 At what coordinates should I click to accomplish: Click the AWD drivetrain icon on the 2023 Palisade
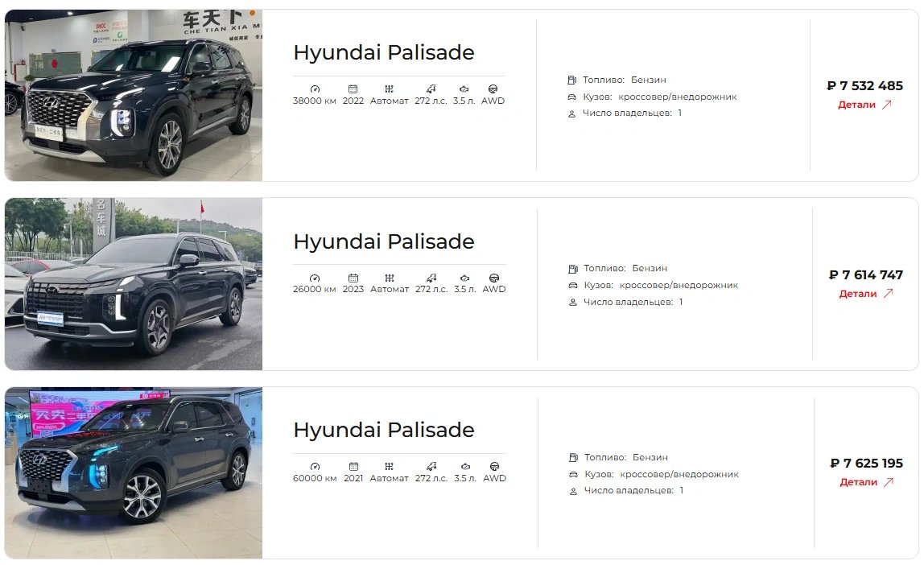click(494, 278)
